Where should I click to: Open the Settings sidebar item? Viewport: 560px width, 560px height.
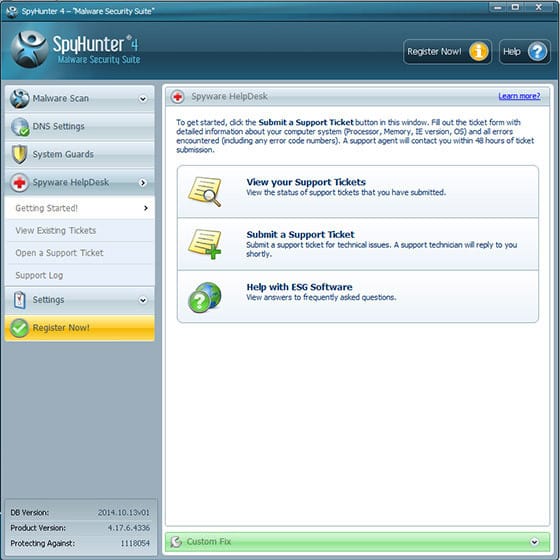80,300
